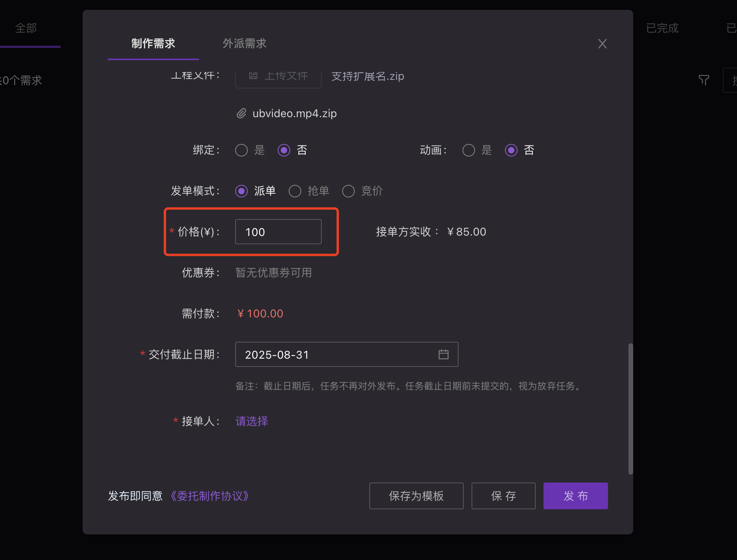Click 请选择 to pick 接单人
Screen dimensions: 737x560
coord(252,422)
